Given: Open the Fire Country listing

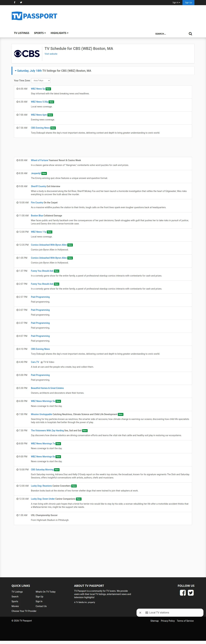Looking at the screenshot, I should click(37, 203).
